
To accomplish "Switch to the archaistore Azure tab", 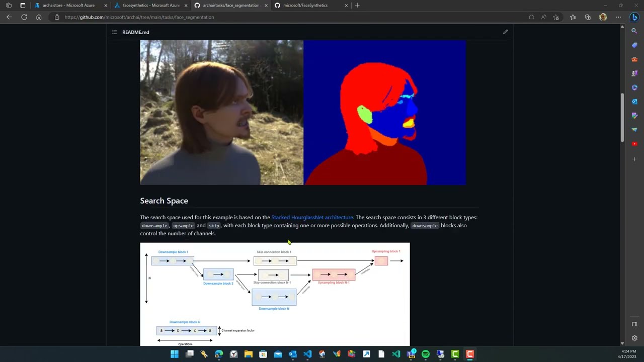I will coord(69,5).
